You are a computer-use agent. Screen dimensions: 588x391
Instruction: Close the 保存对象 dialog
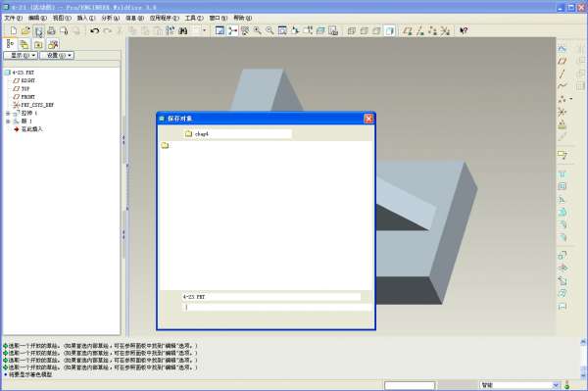tap(369, 119)
